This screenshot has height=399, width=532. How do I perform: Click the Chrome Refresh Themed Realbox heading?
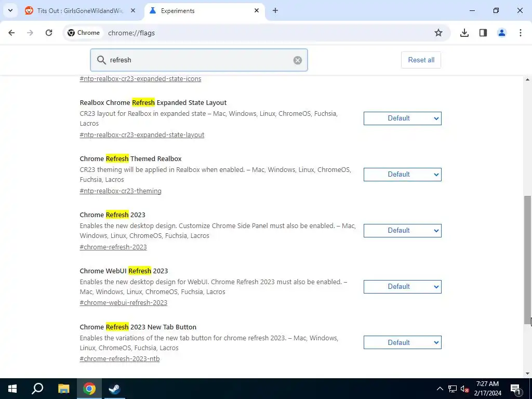click(130, 159)
